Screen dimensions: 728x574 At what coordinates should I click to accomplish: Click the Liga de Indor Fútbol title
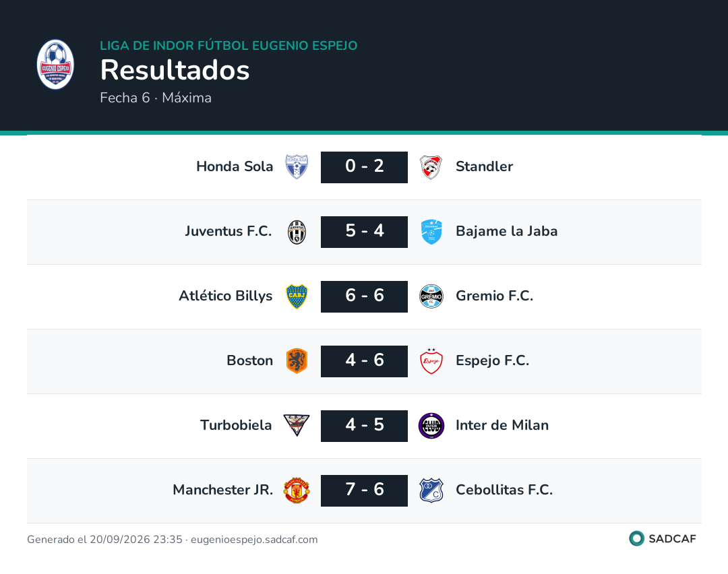point(229,45)
